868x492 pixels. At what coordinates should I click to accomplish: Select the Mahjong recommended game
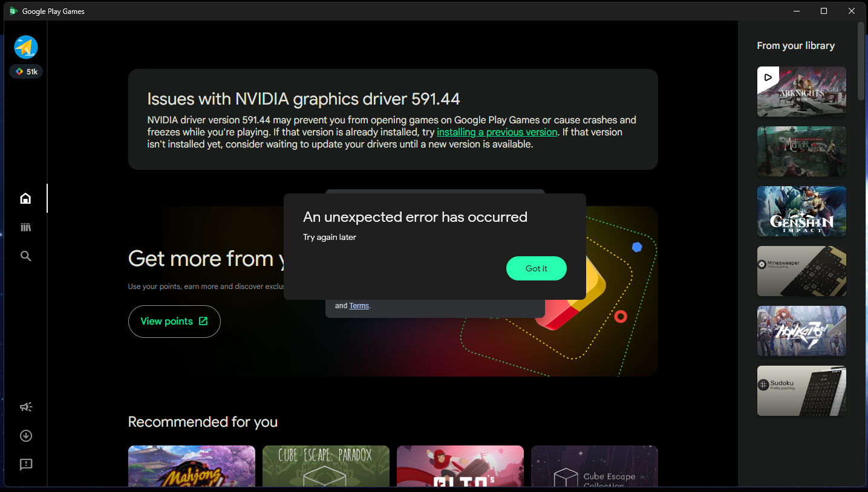pyautogui.click(x=192, y=466)
